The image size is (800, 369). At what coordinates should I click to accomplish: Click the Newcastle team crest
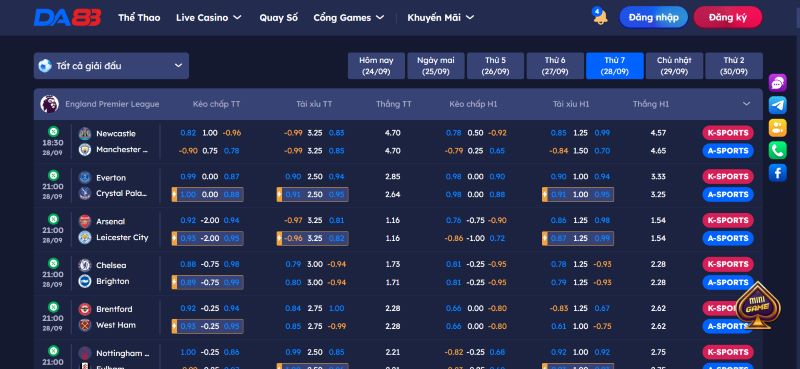click(85, 134)
